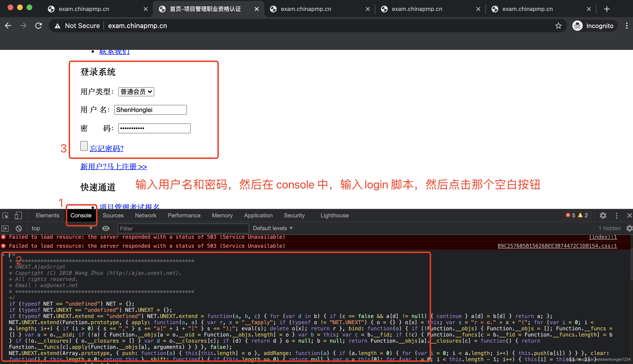This screenshot has width=633, height=364.
Task: Open the (index):1 source link
Action: tap(603, 237)
